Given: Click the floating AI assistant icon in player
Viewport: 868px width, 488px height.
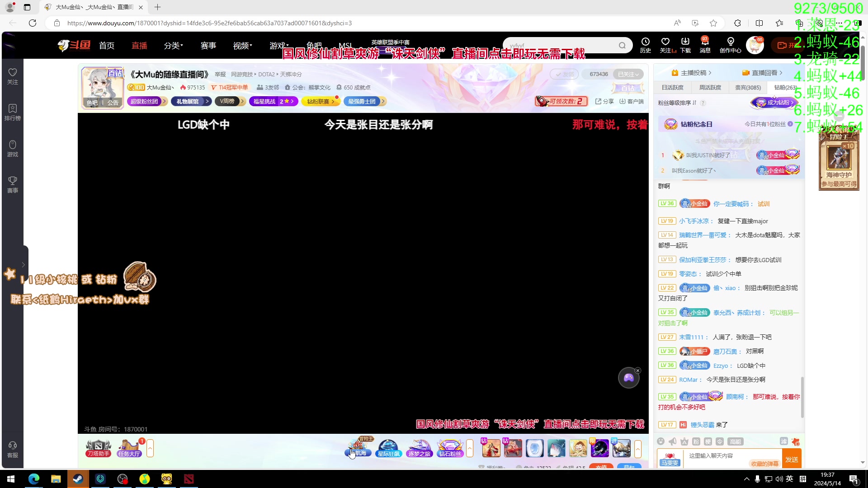Looking at the screenshot, I should tap(628, 377).
